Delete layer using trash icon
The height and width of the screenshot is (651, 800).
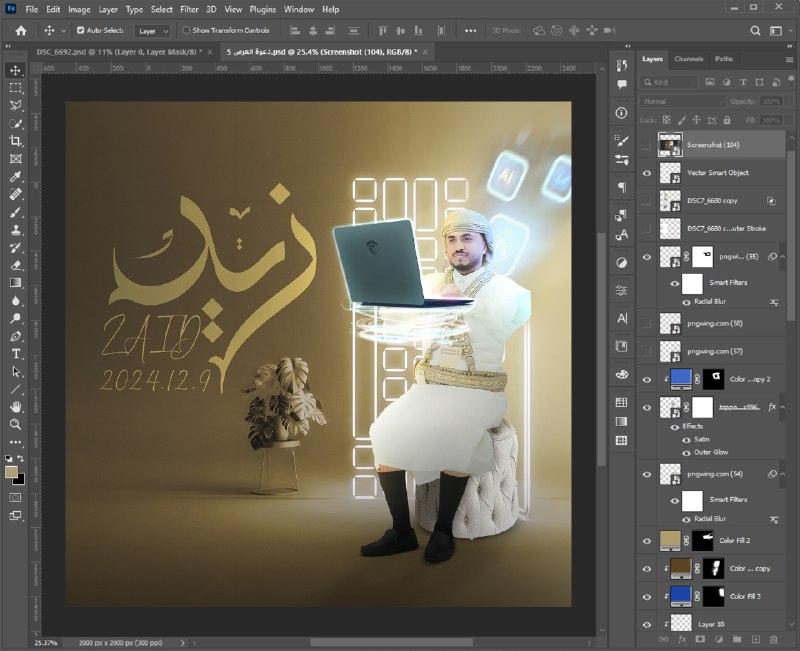coord(773,639)
